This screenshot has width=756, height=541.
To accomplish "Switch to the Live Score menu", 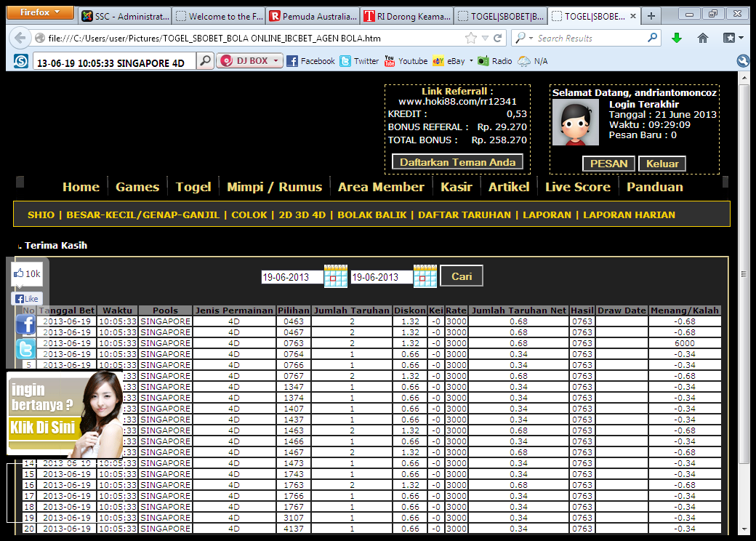I will pos(577,187).
